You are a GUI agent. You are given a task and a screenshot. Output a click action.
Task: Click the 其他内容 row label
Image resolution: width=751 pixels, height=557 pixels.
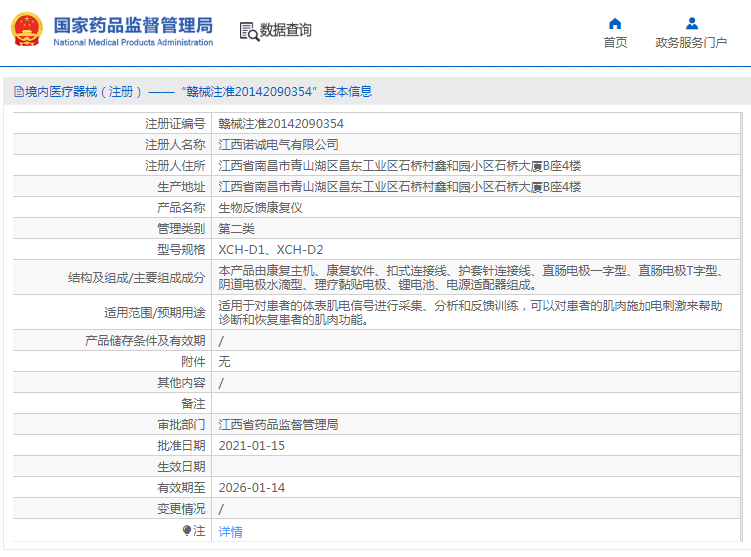pyautogui.click(x=181, y=383)
